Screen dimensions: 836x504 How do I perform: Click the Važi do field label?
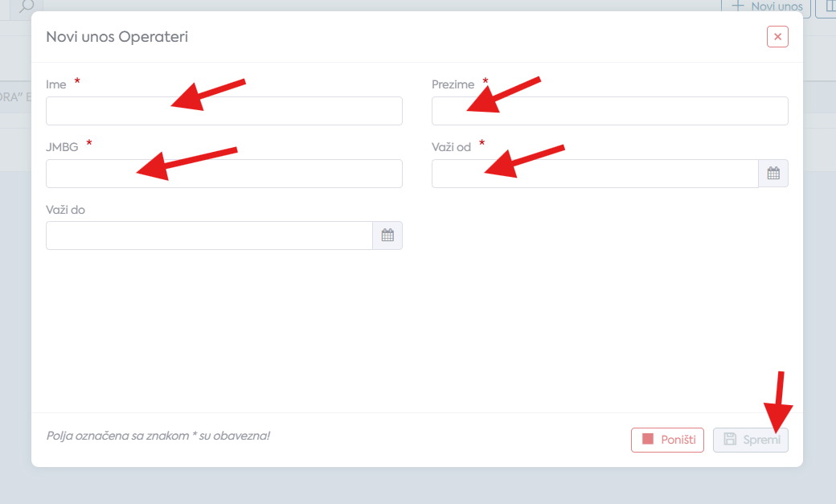point(66,210)
